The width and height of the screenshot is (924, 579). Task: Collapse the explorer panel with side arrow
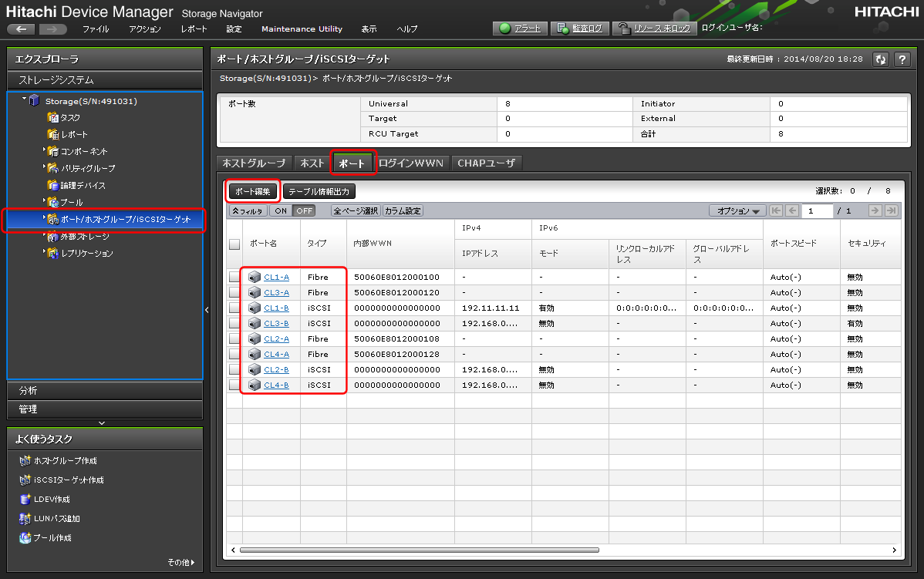click(x=207, y=310)
